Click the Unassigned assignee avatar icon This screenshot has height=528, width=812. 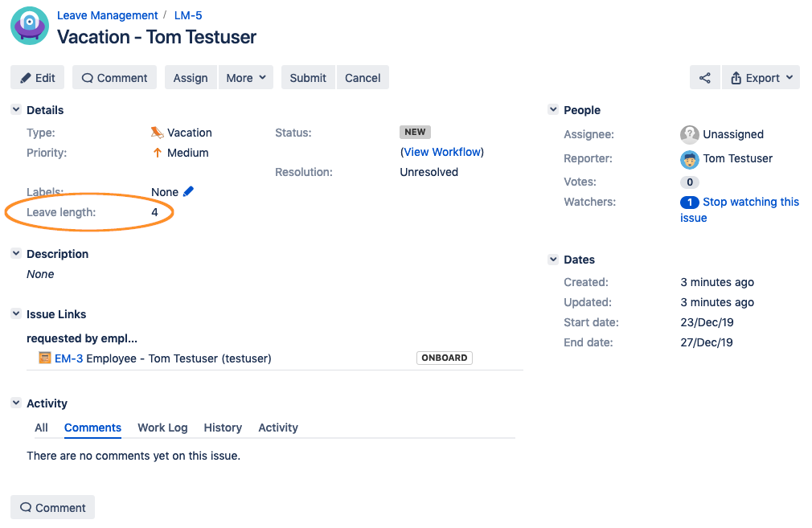pos(689,134)
